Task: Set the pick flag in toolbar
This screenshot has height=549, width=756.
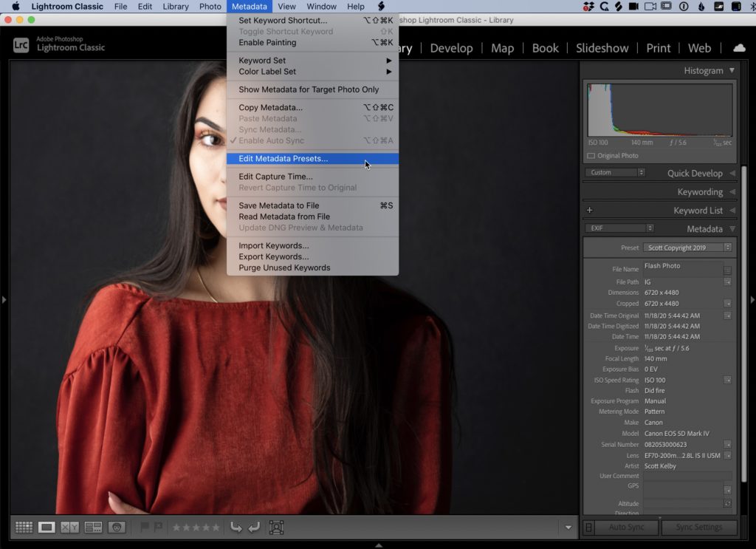Action: [145, 527]
